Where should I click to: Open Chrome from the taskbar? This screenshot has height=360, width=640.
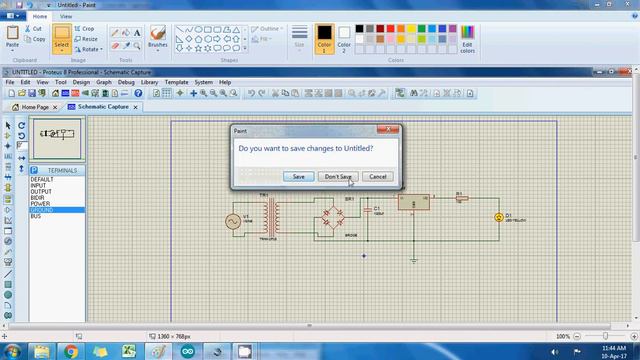pyautogui.click(x=71, y=351)
